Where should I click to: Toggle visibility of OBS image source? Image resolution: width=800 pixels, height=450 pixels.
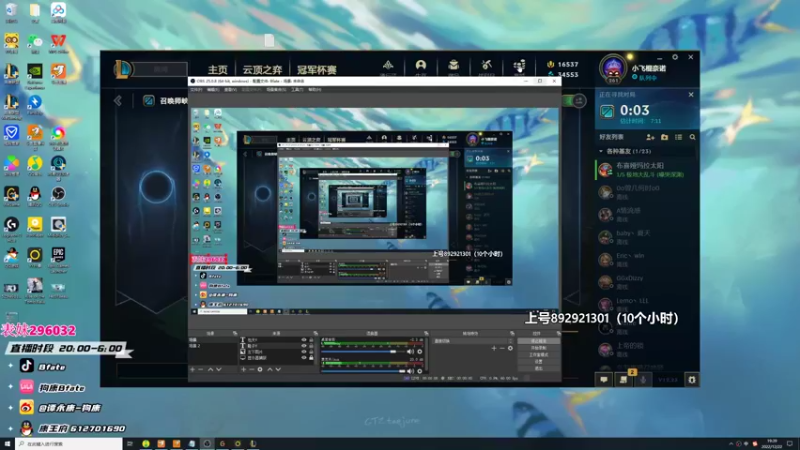(x=304, y=352)
